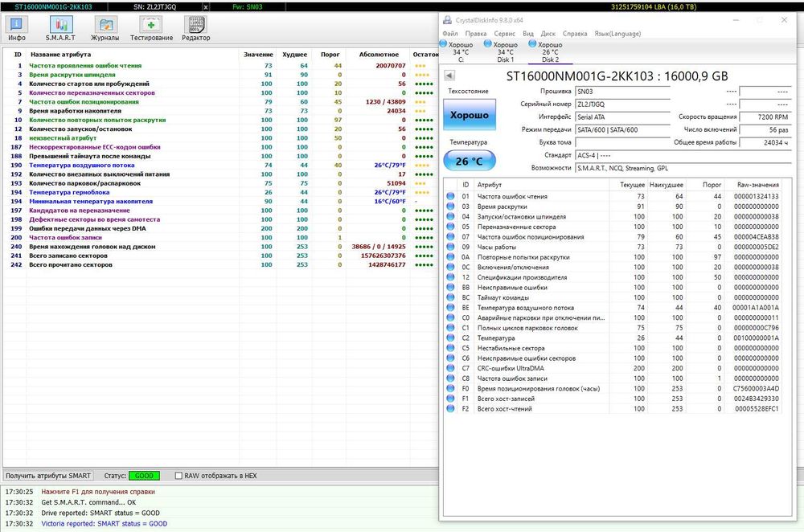Click Получить атрибуты SMART button
Viewport: 804px width, 532px height.
48,476
